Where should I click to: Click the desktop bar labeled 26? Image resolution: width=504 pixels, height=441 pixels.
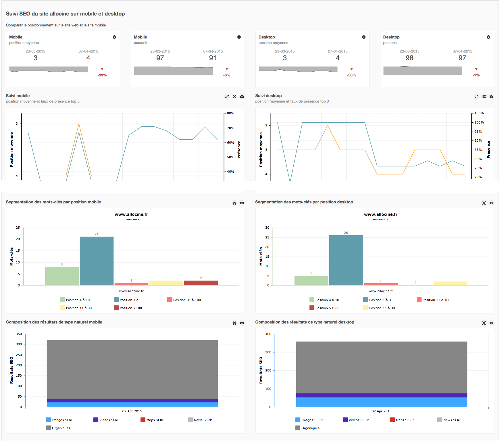click(346, 260)
